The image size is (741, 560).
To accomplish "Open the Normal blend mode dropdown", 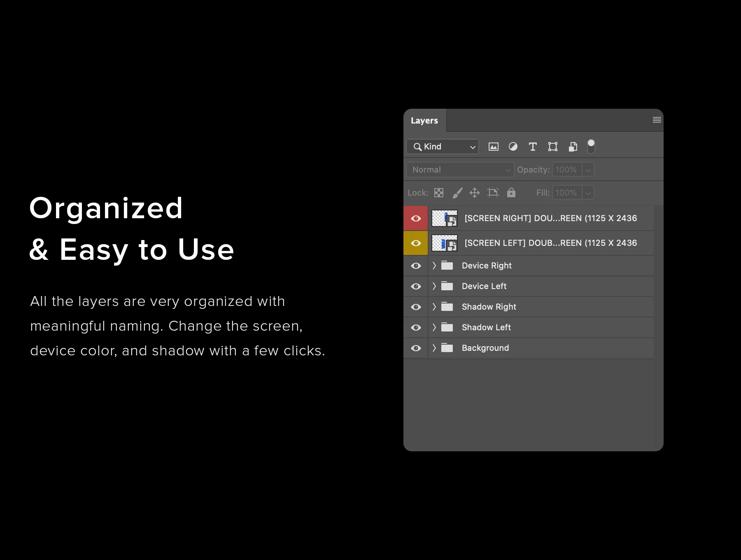I will coord(460,170).
